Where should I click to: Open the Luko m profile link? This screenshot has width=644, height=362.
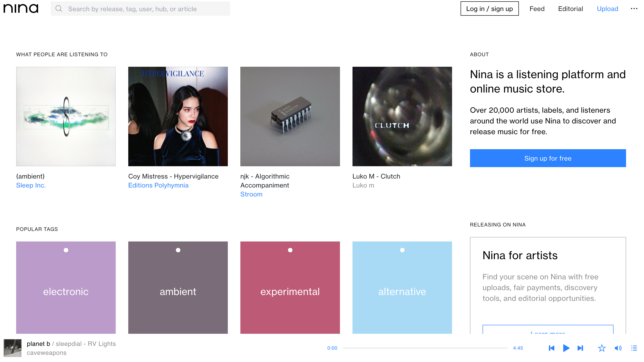363,185
